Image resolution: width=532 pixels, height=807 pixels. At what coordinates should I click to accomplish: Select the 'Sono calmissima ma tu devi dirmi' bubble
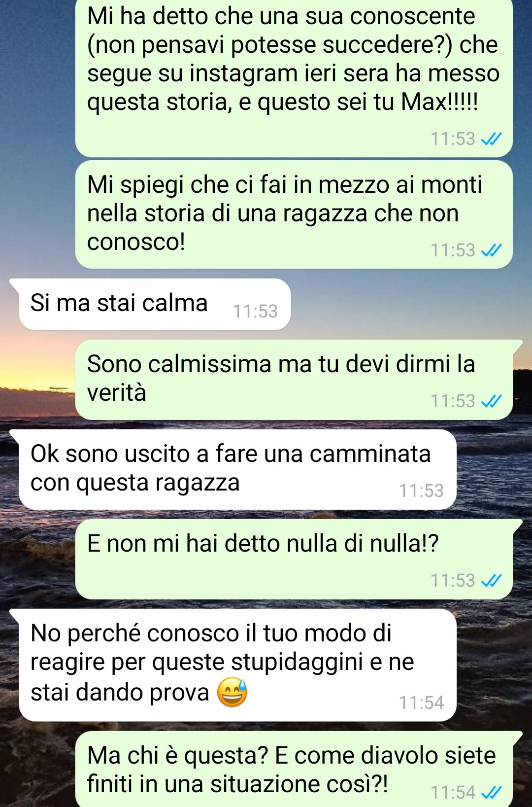coord(294,380)
